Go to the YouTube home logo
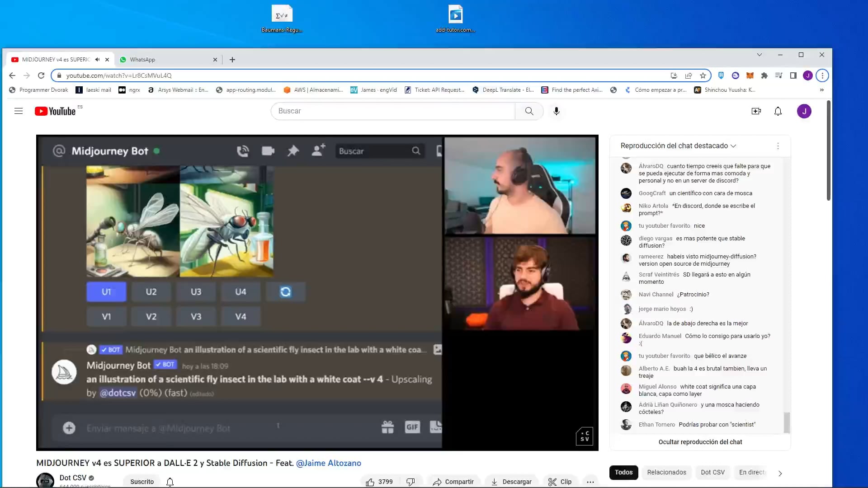The width and height of the screenshot is (868, 488). click(55, 111)
